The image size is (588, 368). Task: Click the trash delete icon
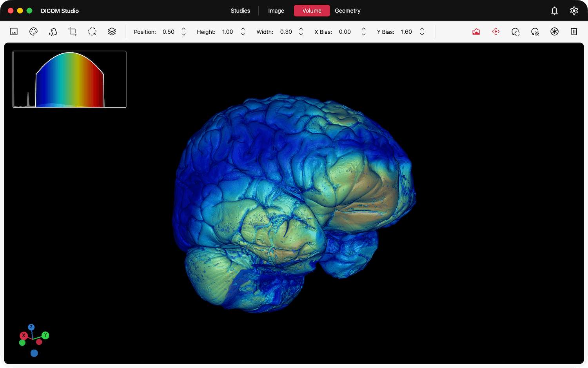point(574,32)
